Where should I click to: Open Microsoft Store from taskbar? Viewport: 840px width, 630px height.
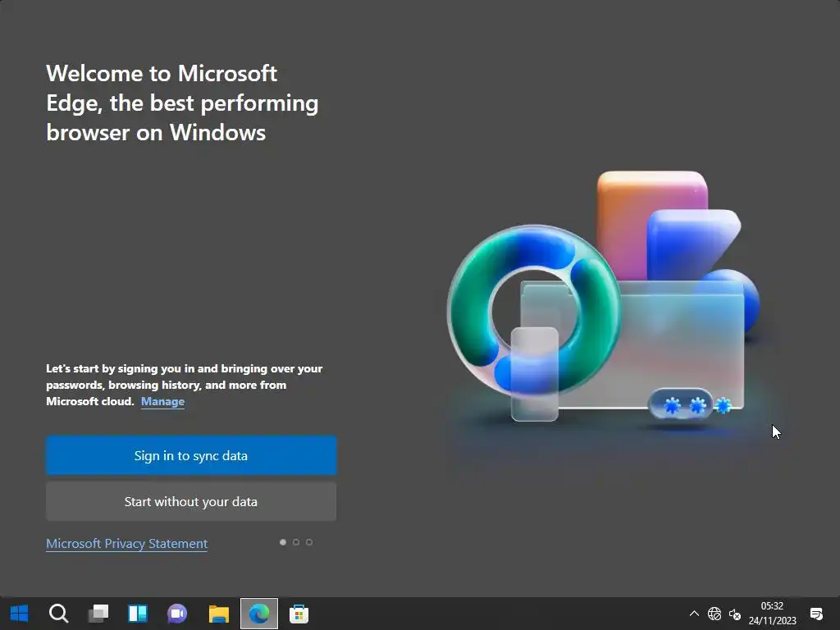tap(299, 614)
